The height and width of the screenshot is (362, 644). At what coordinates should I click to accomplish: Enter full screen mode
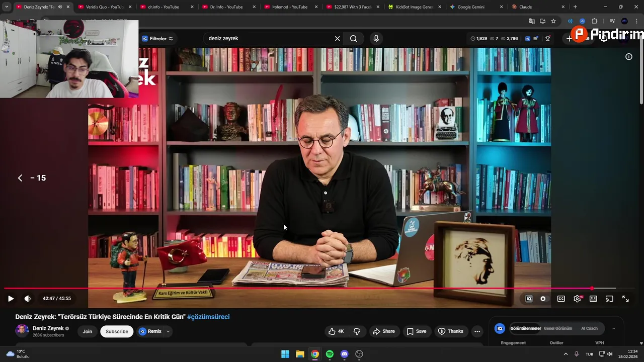(x=625, y=299)
